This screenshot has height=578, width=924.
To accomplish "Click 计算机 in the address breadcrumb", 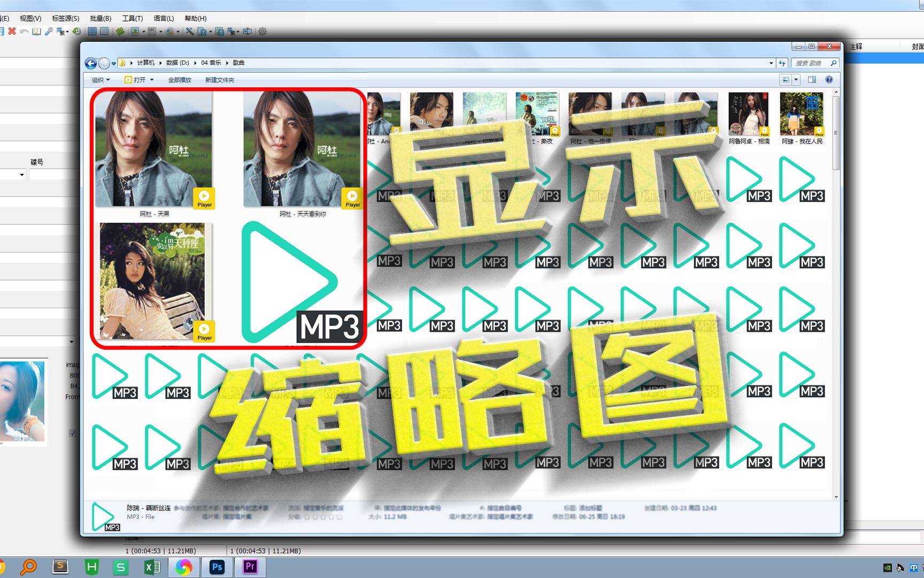I will [145, 63].
